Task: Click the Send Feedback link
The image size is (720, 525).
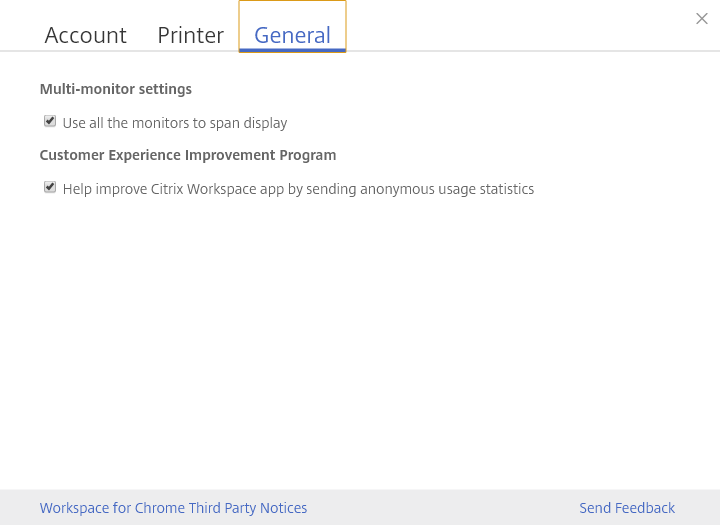Action: point(627,508)
